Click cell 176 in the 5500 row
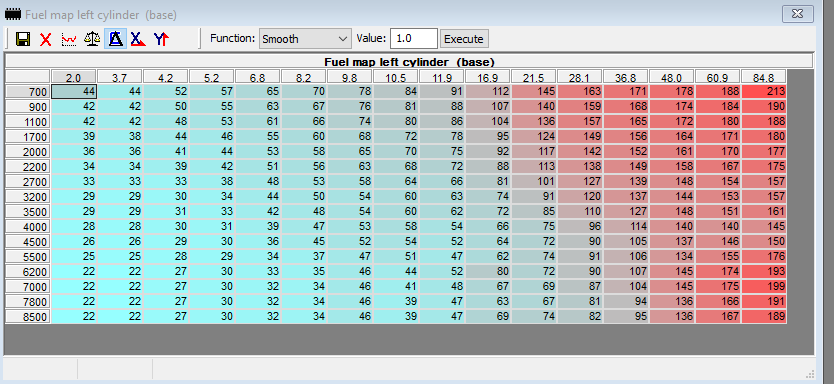Image resolution: width=834 pixels, height=384 pixels. pyautogui.click(x=764, y=257)
